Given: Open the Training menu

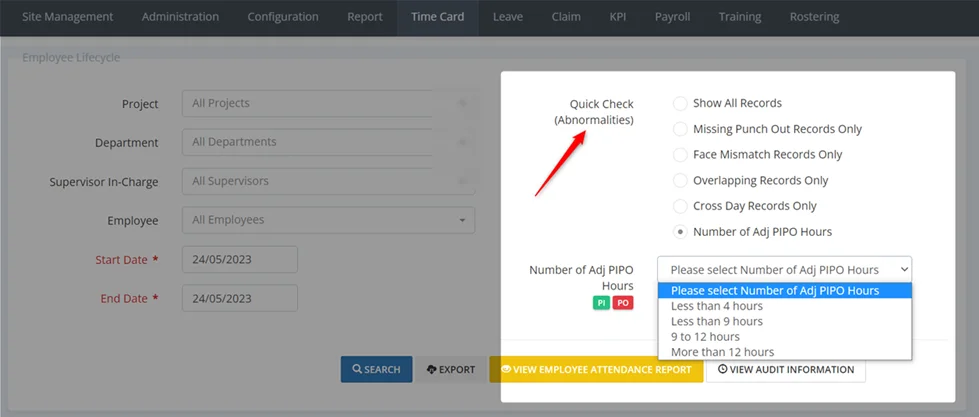Looking at the screenshot, I should tap(740, 17).
